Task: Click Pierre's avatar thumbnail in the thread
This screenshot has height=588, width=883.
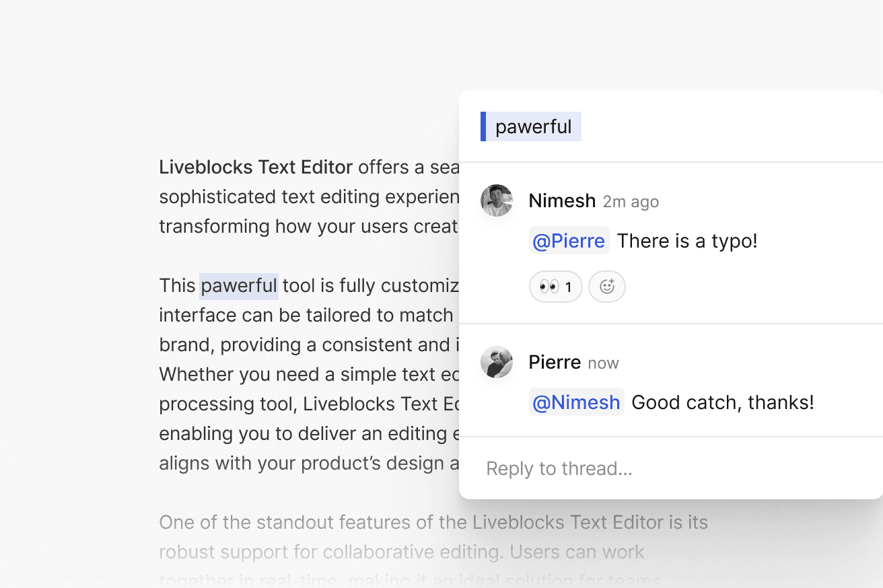Action: (x=496, y=362)
